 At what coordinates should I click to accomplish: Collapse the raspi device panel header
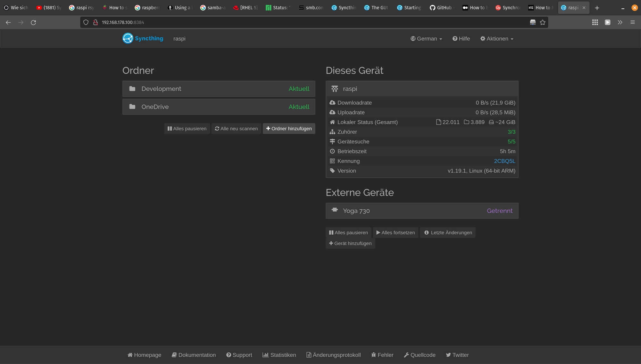coord(422,89)
